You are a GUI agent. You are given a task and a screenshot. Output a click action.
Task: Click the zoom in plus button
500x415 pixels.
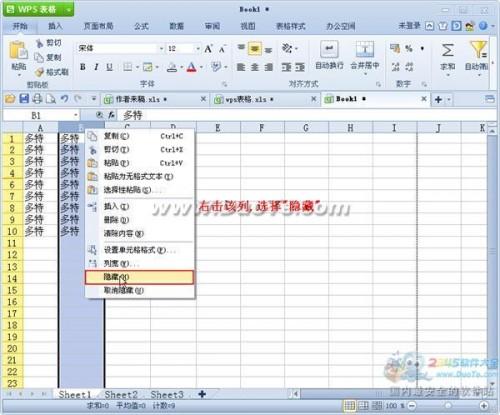click(x=484, y=406)
